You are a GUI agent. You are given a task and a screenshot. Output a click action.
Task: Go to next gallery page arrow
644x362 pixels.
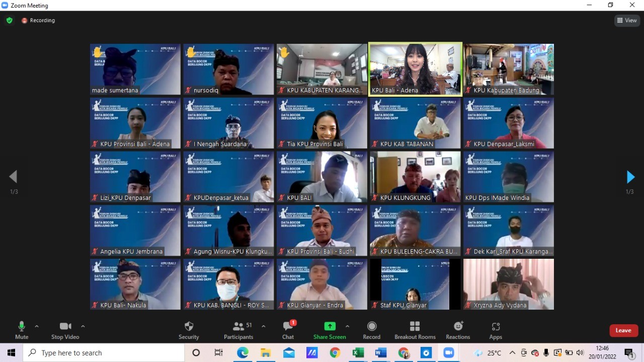(x=630, y=177)
